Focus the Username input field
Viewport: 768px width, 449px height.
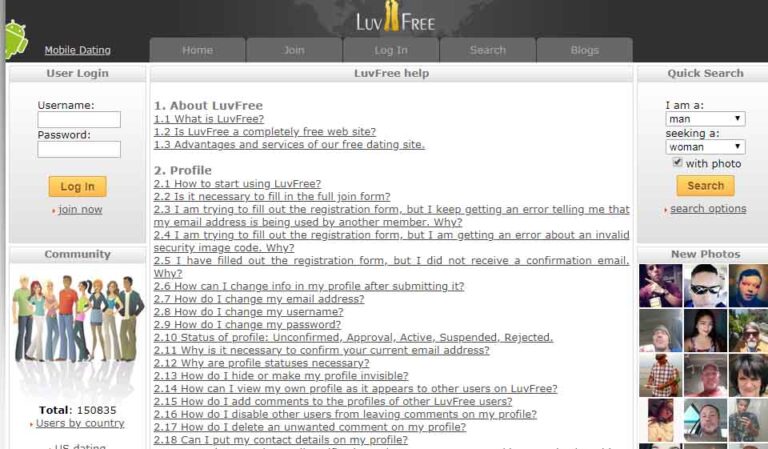[79, 119]
